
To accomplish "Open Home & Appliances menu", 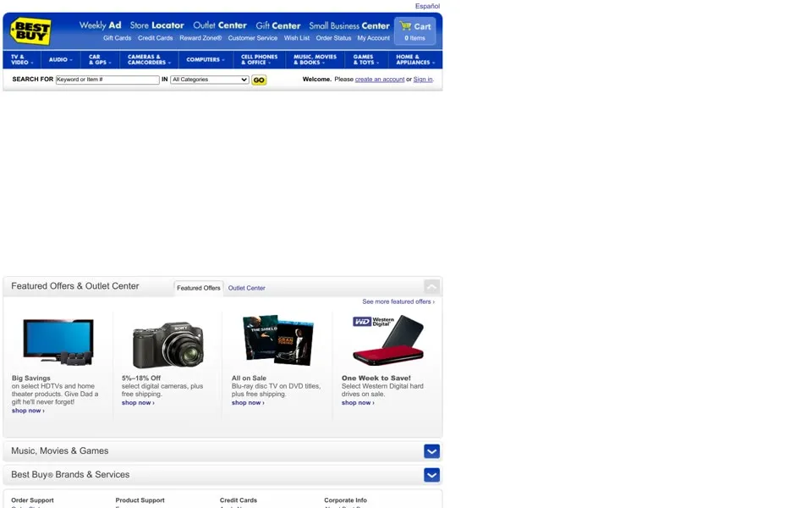I will point(415,59).
